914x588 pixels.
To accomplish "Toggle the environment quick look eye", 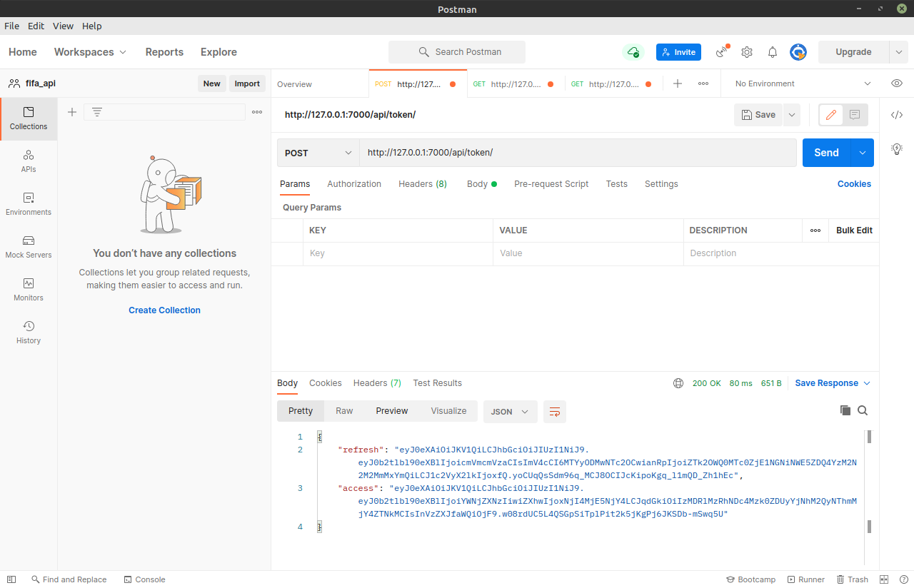I will coord(897,83).
